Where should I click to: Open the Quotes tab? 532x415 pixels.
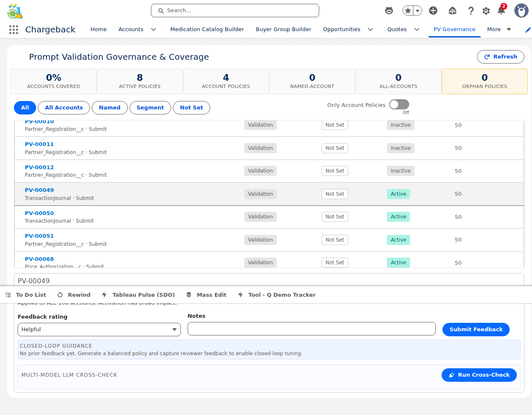tap(397, 29)
